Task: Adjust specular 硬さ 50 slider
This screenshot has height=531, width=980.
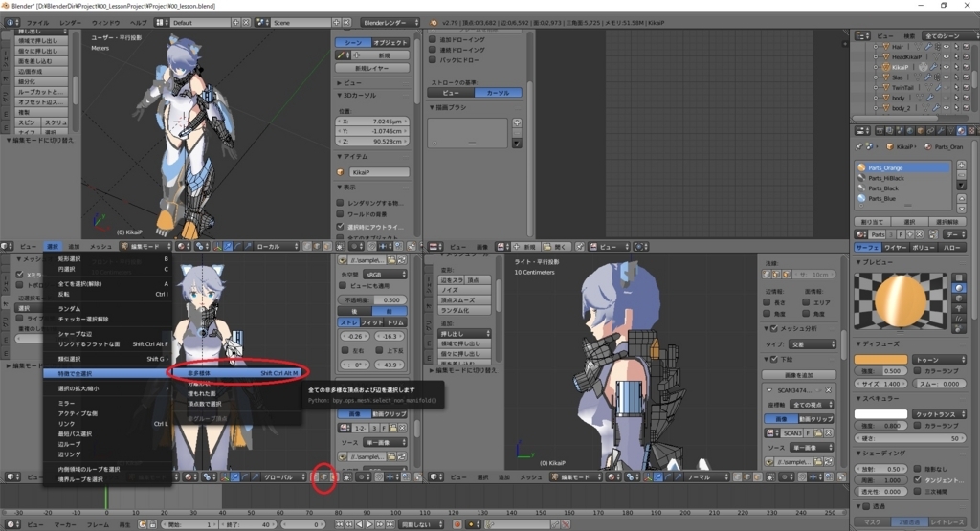Action: coord(910,438)
